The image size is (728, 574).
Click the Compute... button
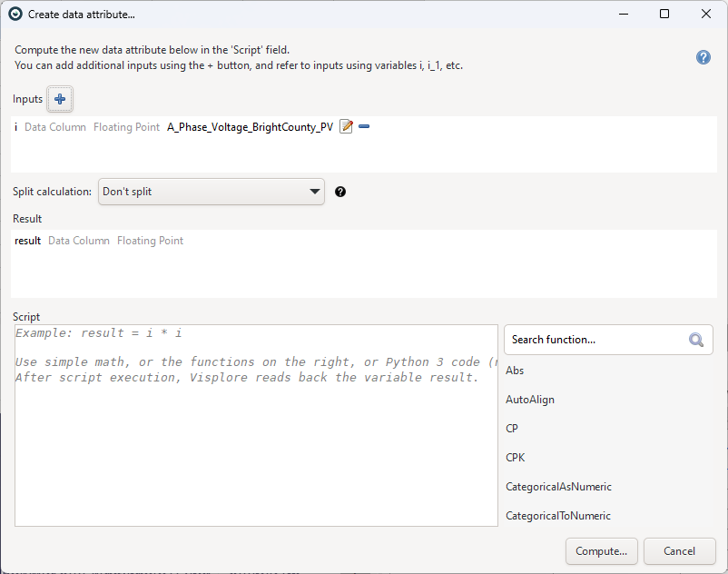point(601,551)
